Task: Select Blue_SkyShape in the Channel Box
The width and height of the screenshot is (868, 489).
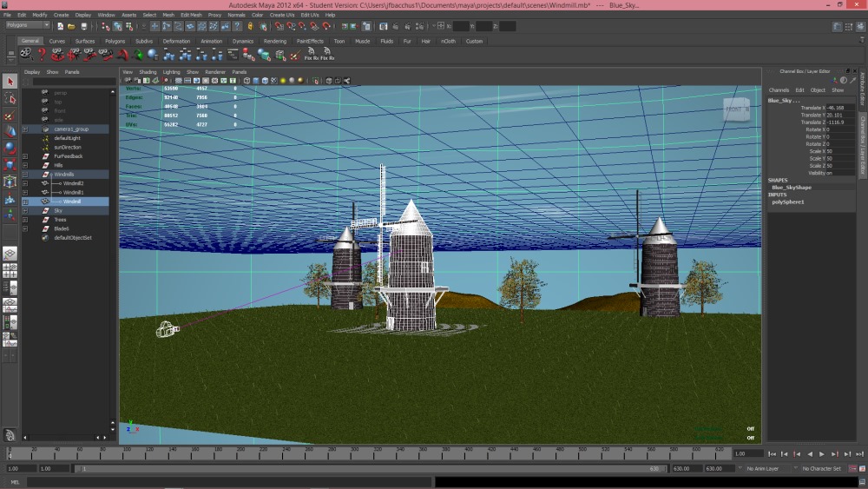Action: click(791, 188)
